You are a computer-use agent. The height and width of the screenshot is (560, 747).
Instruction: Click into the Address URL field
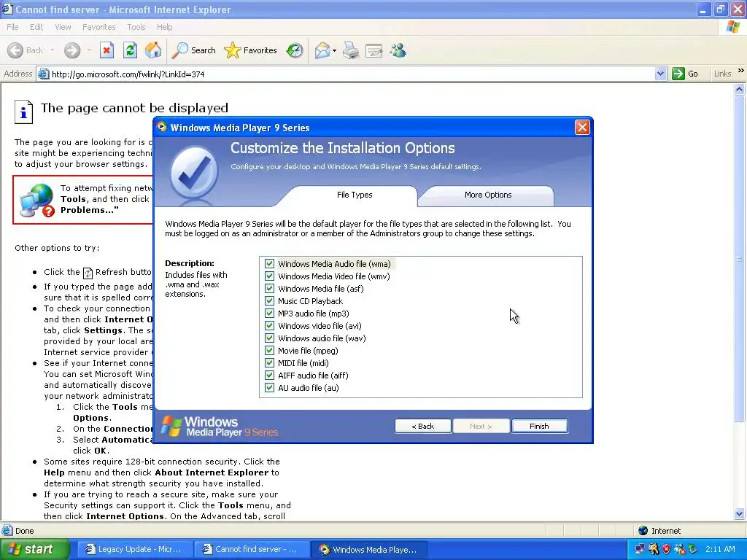[x=352, y=74]
